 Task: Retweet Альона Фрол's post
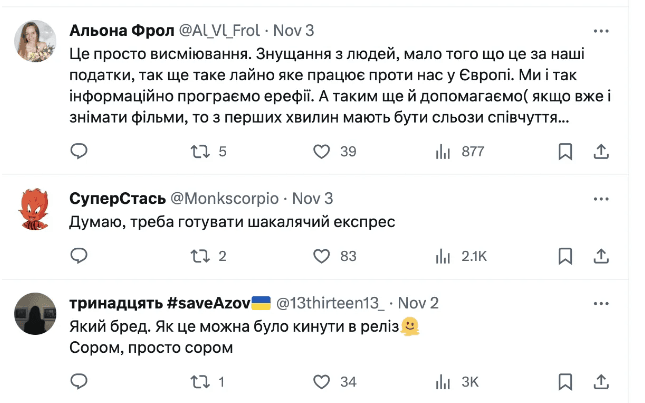click(200, 151)
